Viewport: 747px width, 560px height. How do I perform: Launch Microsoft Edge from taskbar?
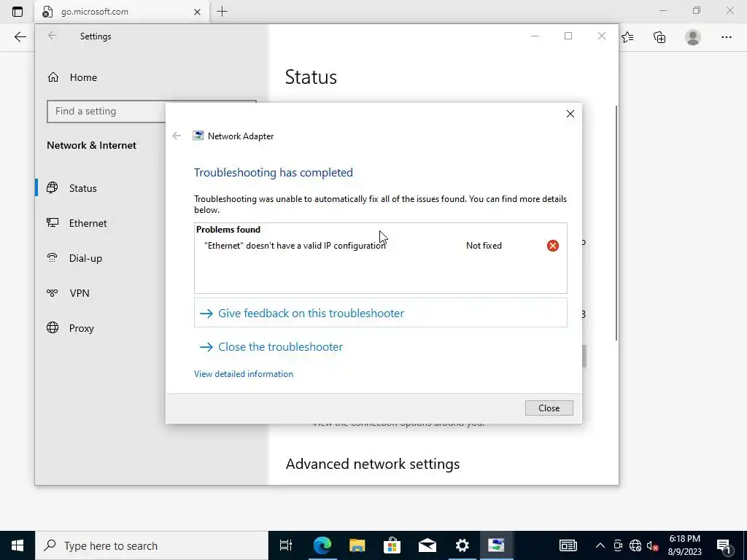pos(322,545)
